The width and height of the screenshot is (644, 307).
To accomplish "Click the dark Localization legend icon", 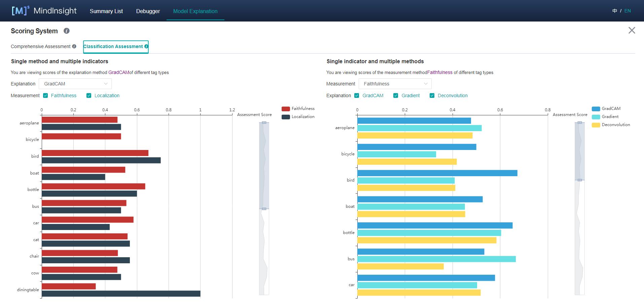I will [x=286, y=117].
